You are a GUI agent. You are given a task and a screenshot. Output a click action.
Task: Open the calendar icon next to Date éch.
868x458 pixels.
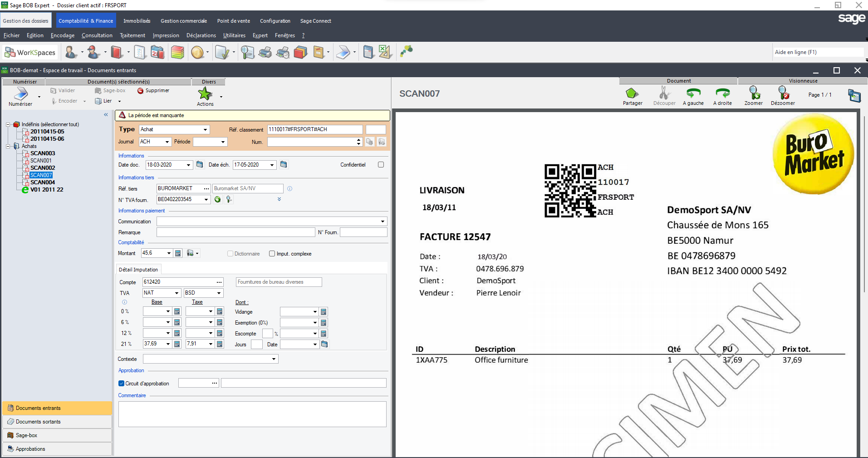284,164
